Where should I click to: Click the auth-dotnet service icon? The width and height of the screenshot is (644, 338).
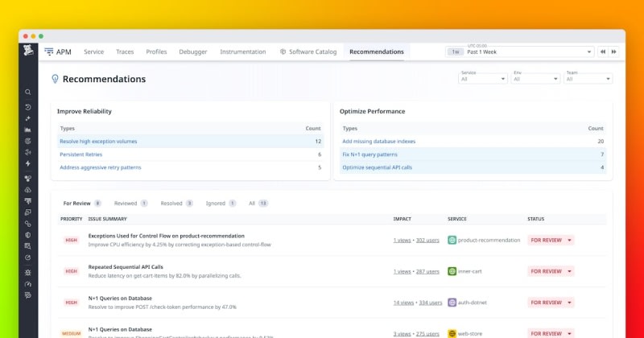point(452,303)
